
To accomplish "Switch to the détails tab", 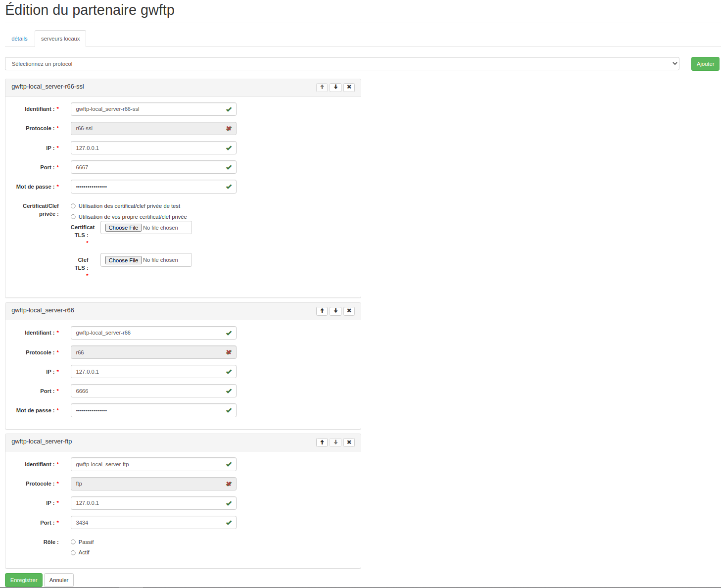I will tap(20, 39).
